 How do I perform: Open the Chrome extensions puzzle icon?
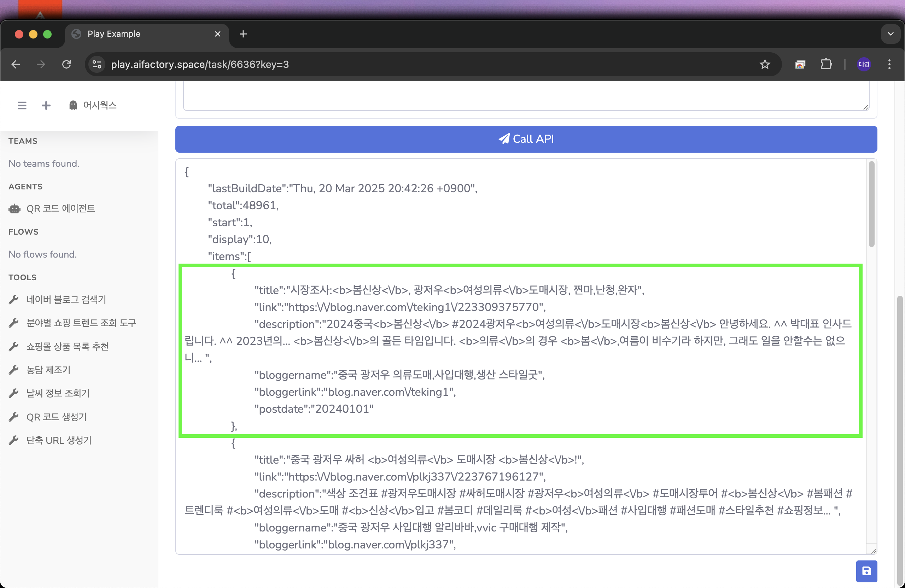click(825, 64)
